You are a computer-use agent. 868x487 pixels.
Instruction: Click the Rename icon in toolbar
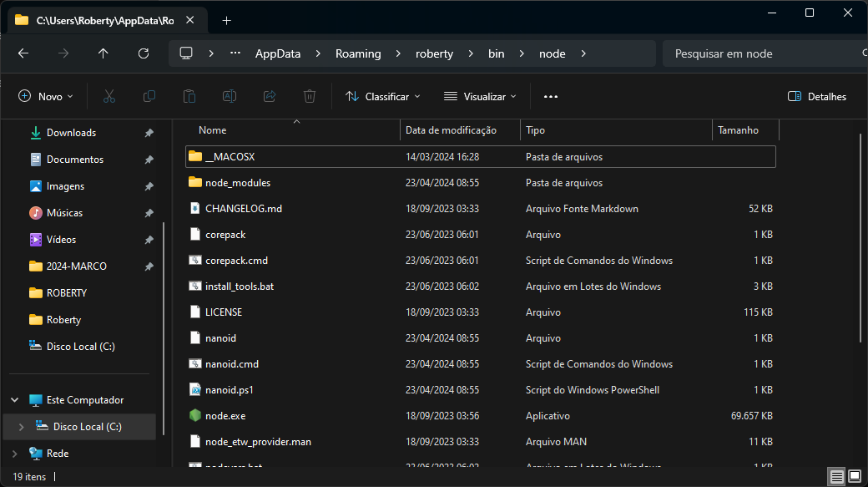[230, 97]
